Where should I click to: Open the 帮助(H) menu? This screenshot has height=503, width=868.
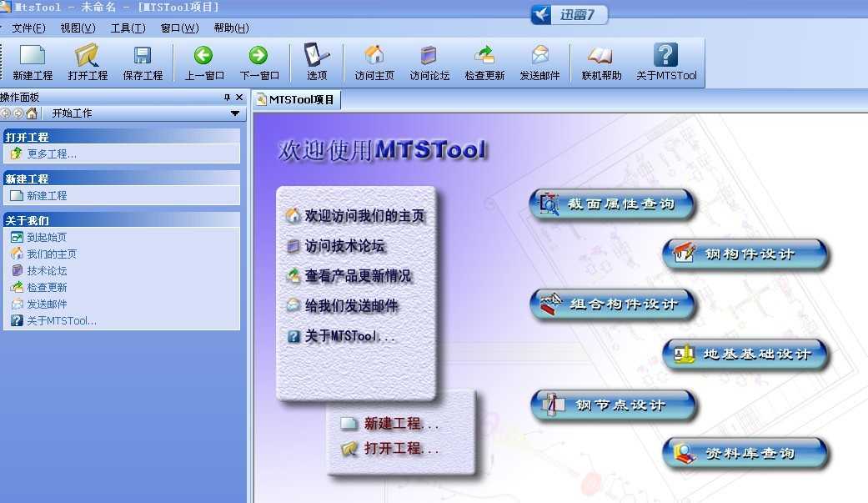click(232, 28)
